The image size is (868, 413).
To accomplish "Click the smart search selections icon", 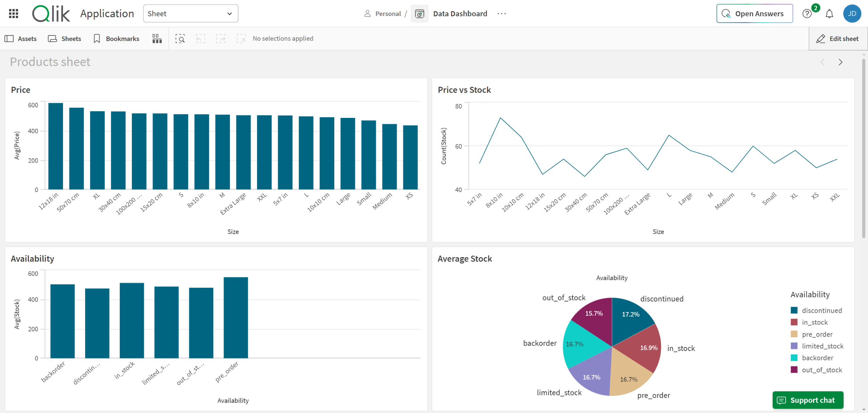I will (x=180, y=39).
